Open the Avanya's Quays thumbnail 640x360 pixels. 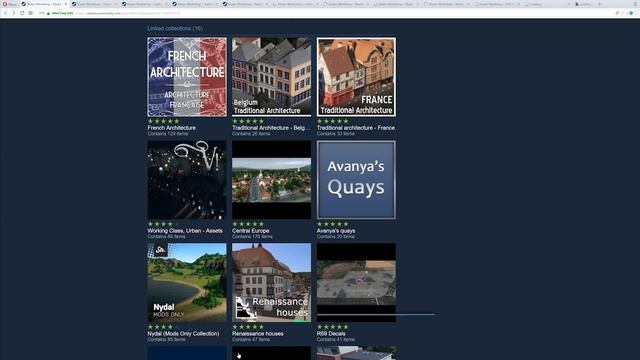tap(356, 180)
